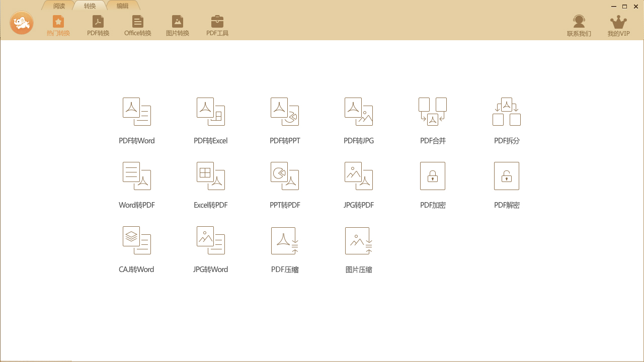Image resolution: width=644 pixels, height=362 pixels.
Task: Switch to the 阅读 tab
Action: [59, 6]
